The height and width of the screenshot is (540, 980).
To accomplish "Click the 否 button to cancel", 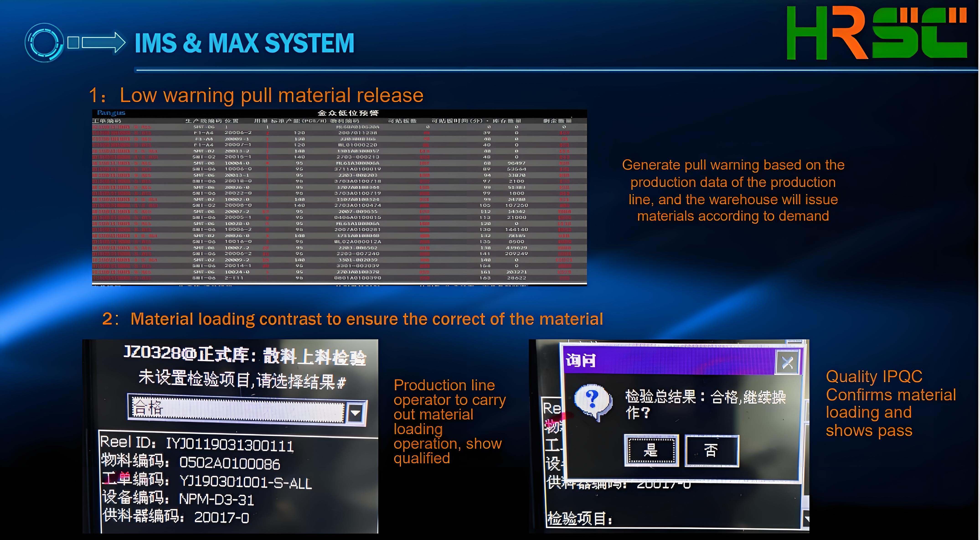I will (712, 451).
